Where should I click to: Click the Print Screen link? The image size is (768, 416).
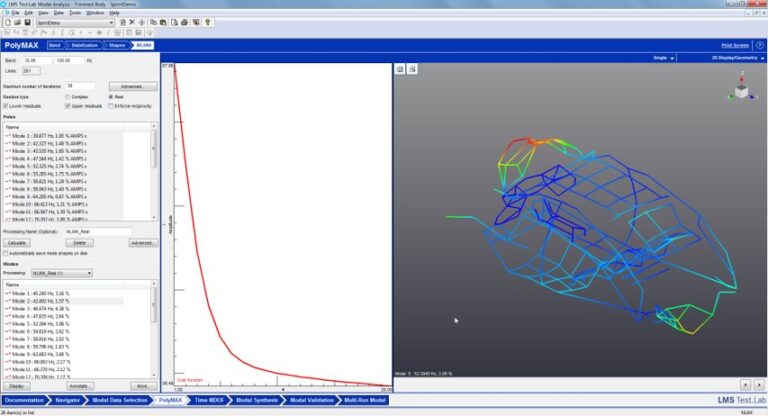pos(735,45)
